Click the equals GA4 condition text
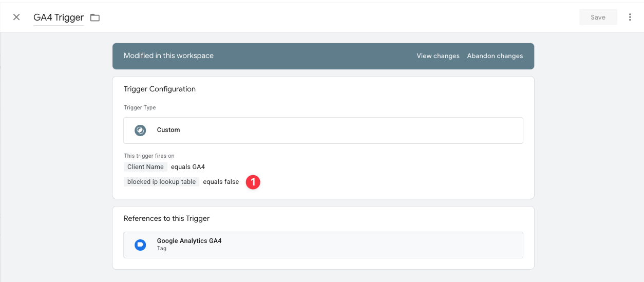The image size is (644, 282). point(188,167)
